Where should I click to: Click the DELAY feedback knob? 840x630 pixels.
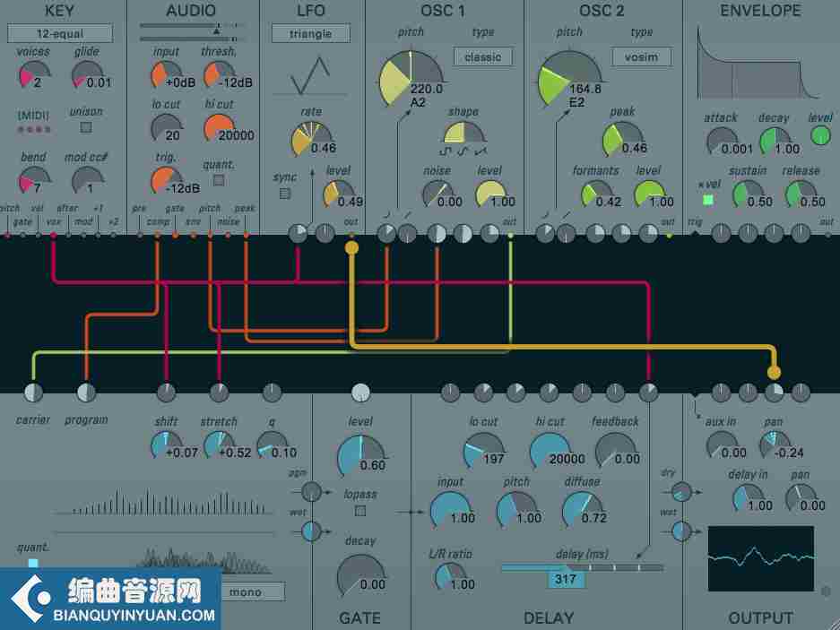616,450
